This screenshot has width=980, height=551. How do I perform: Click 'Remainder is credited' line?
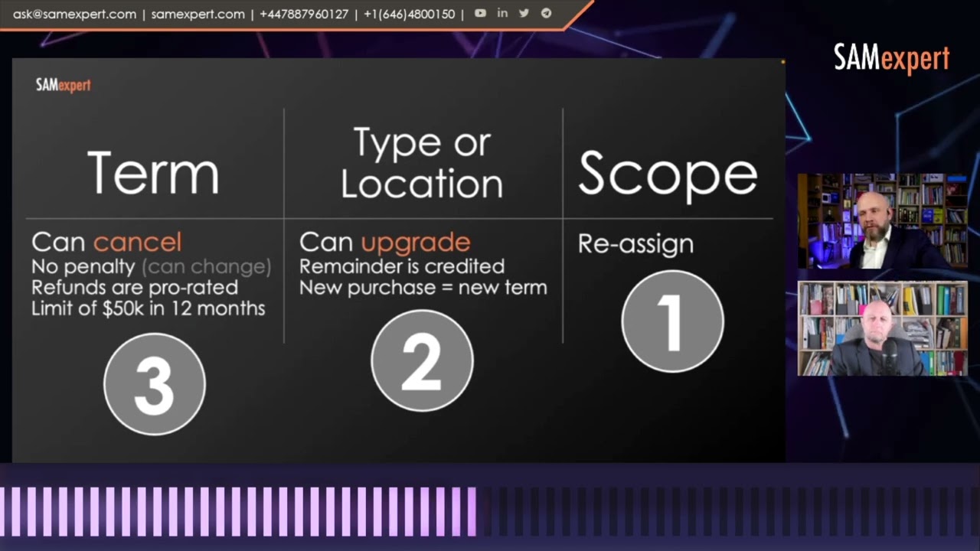point(402,266)
